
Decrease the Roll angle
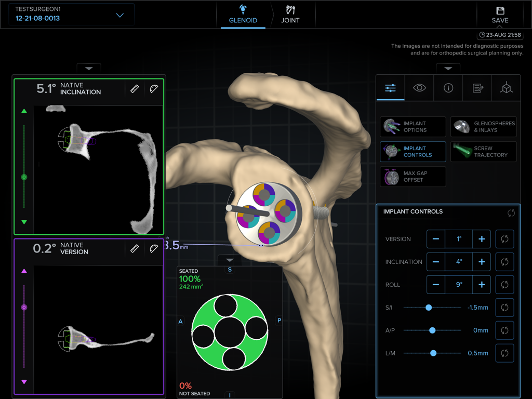pyautogui.click(x=436, y=284)
